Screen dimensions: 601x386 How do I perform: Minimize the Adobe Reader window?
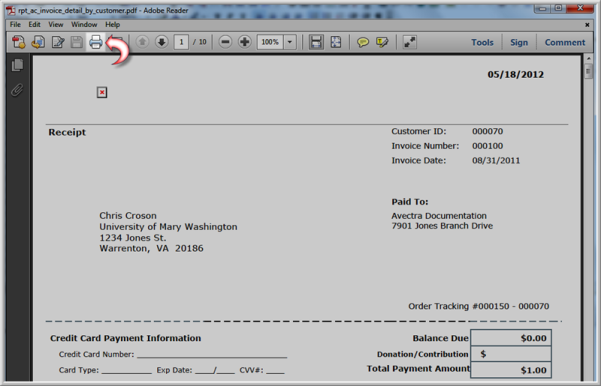pos(542,8)
